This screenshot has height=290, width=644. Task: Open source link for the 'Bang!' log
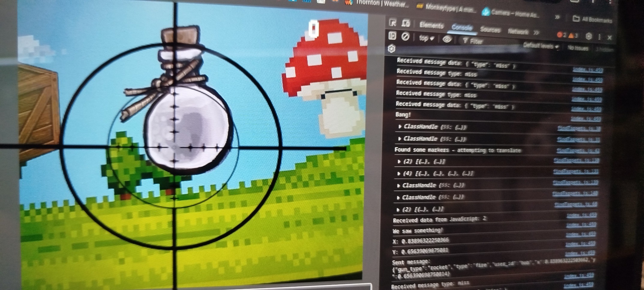[x=586, y=119]
